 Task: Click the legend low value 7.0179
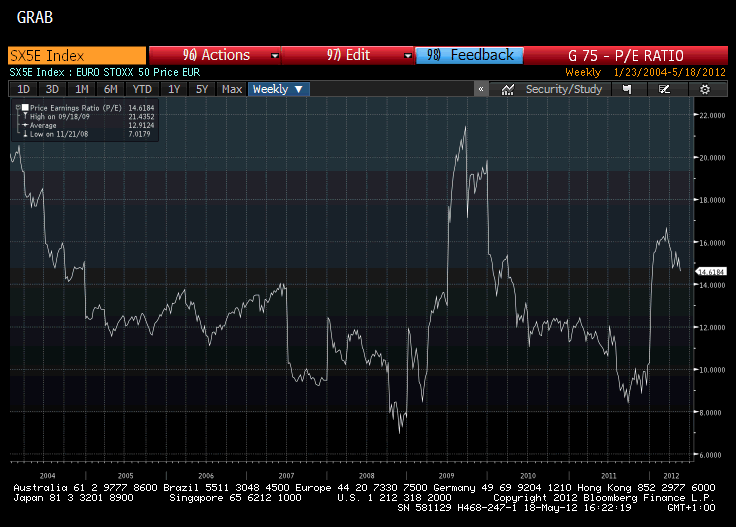[139, 134]
